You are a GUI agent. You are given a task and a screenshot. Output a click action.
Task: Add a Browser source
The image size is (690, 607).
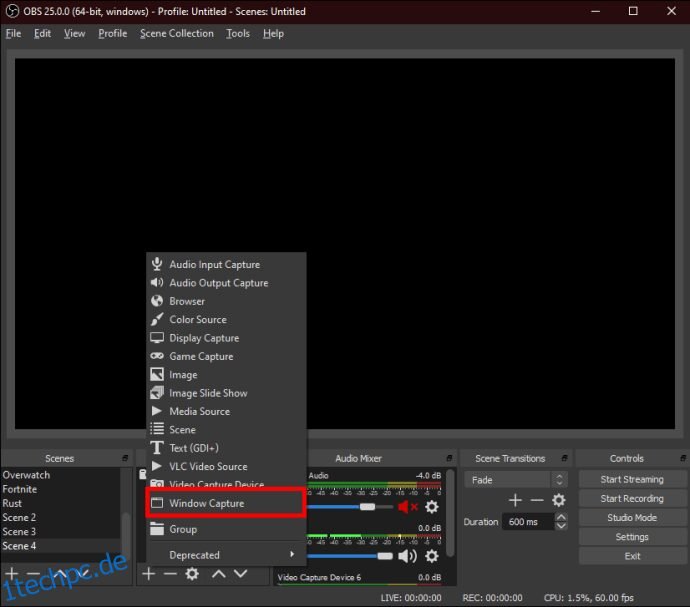(x=226, y=302)
